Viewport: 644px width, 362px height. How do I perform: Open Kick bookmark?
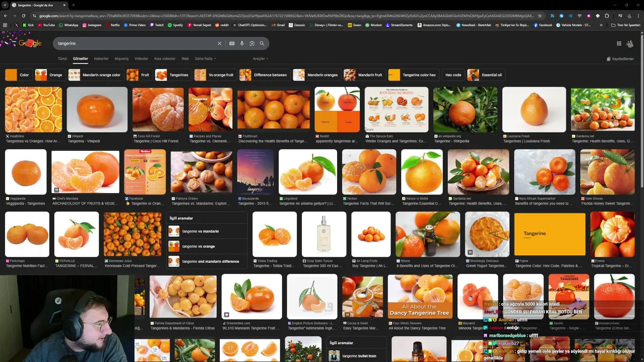pyautogui.click(x=28, y=25)
